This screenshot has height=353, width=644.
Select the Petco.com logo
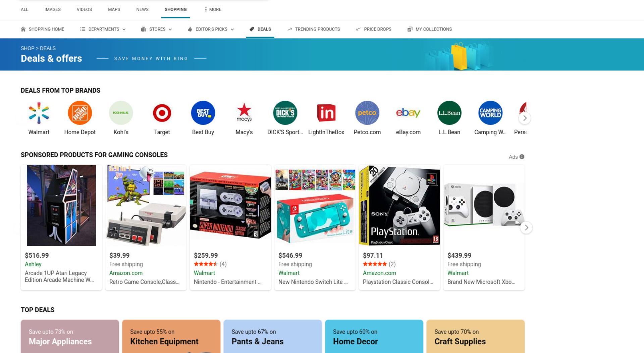[367, 113]
